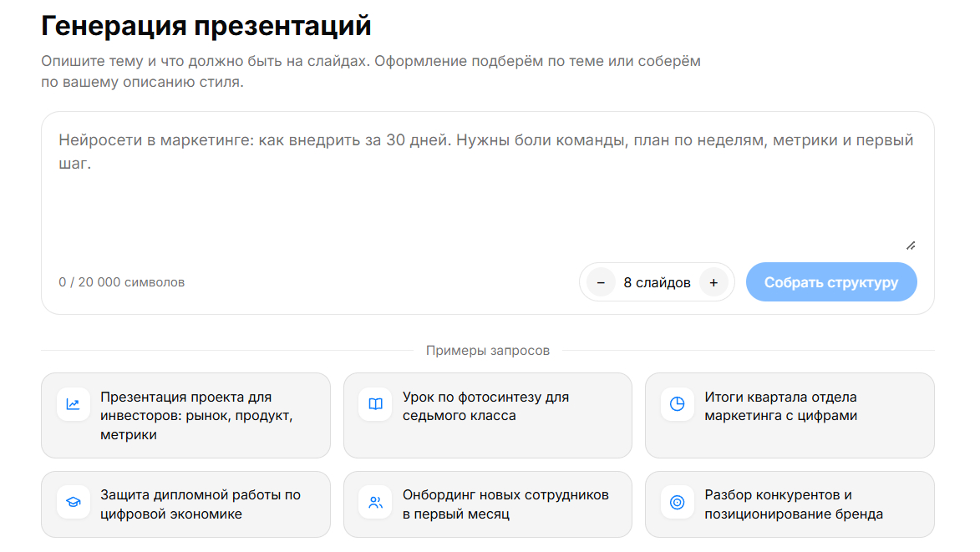Click the "Примеры запросов" section label
Screen dimensions: 980x552
coord(488,351)
